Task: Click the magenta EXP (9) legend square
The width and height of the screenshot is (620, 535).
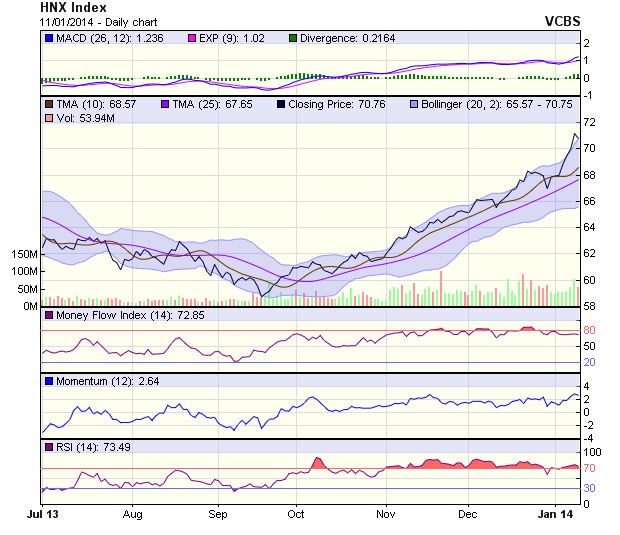Action: point(192,38)
